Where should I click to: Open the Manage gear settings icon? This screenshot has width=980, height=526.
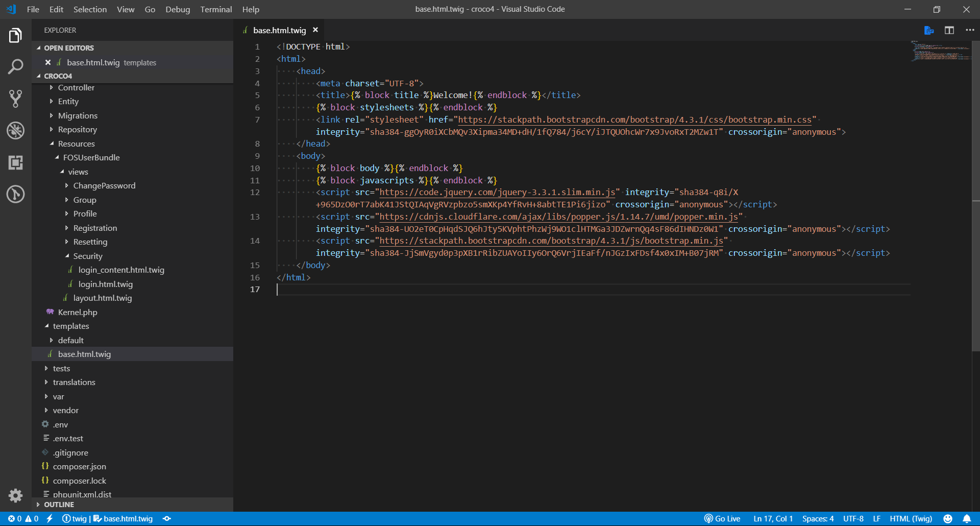pos(15,495)
